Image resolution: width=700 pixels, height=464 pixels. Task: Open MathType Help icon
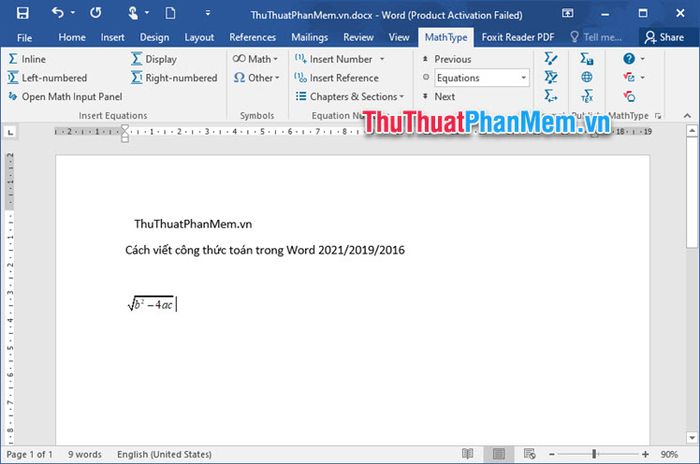click(x=629, y=59)
